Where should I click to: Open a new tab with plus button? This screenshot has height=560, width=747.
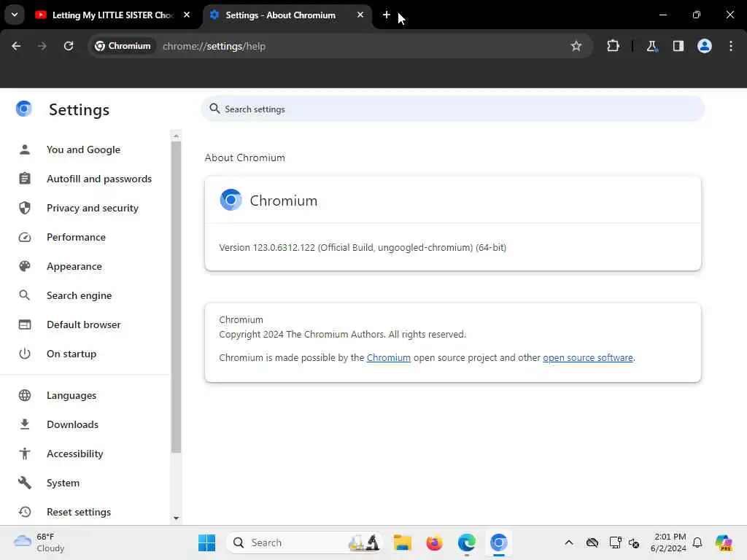[387, 15]
